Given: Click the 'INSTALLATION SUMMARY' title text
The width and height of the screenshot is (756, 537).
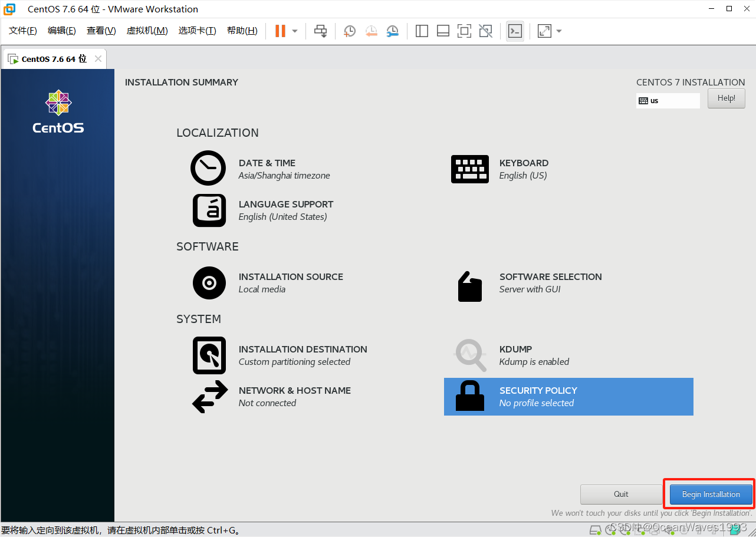Looking at the screenshot, I should click(182, 83).
